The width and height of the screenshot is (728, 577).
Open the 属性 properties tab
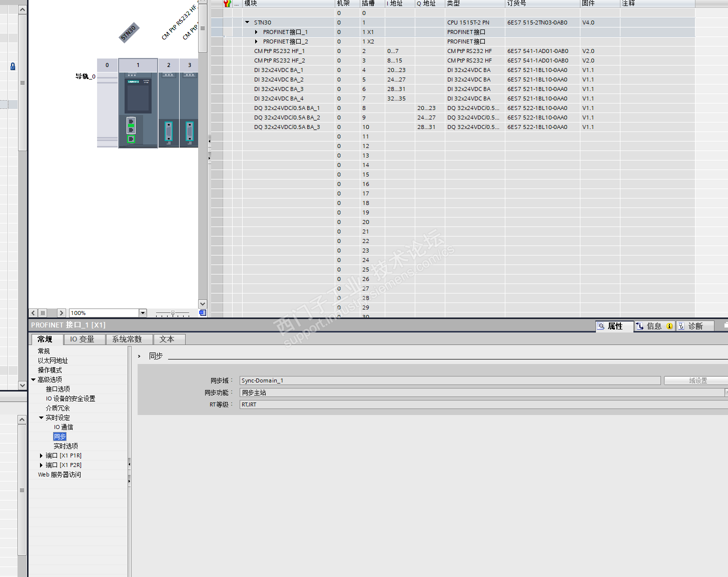point(615,326)
